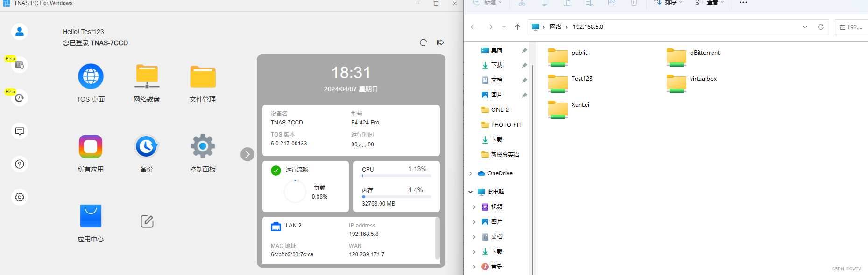Open 应用中心 app center icon
The image size is (868, 275).
91,216
